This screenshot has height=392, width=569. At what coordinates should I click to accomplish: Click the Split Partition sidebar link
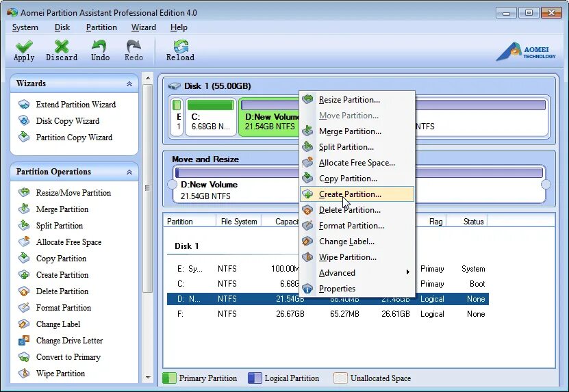60,225
